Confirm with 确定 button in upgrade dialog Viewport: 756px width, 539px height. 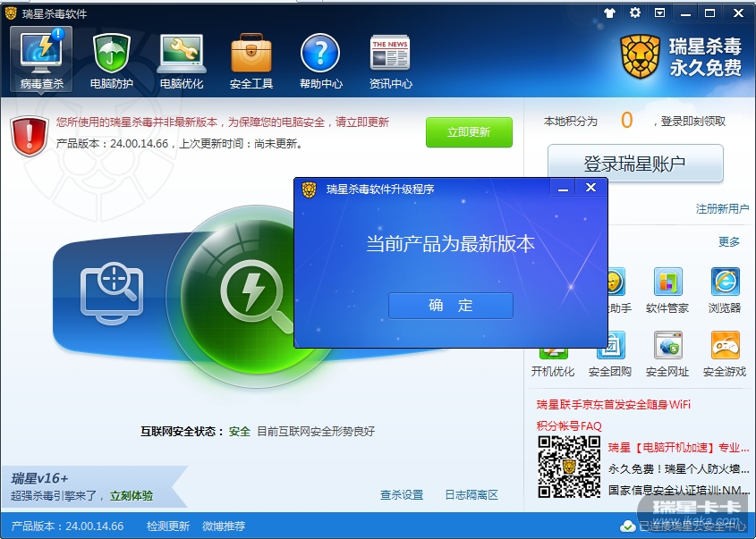pyautogui.click(x=451, y=306)
